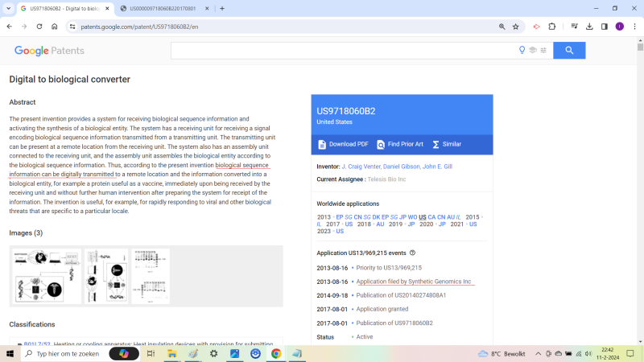
Task: Click the Find Prior Art button
Action: 400,145
